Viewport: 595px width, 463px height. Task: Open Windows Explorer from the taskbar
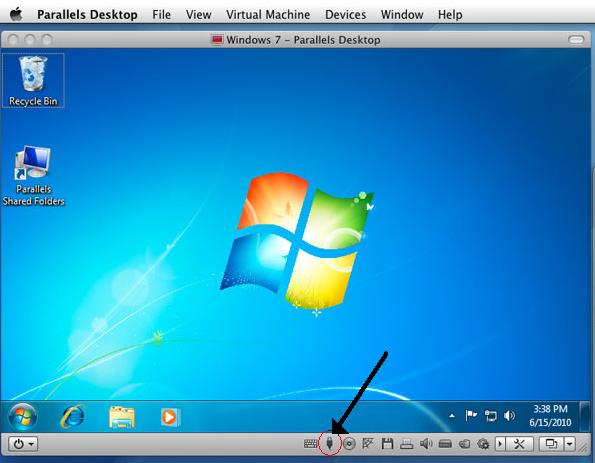tap(121, 417)
